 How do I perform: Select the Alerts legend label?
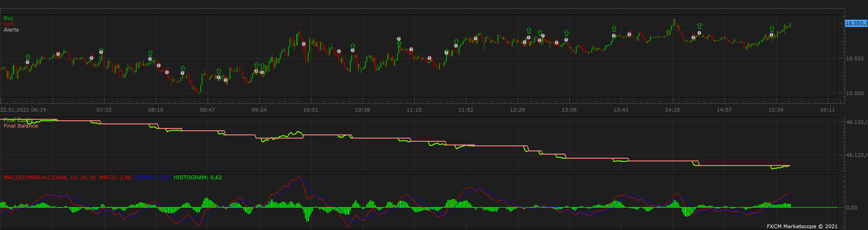(x=11, y=30)
